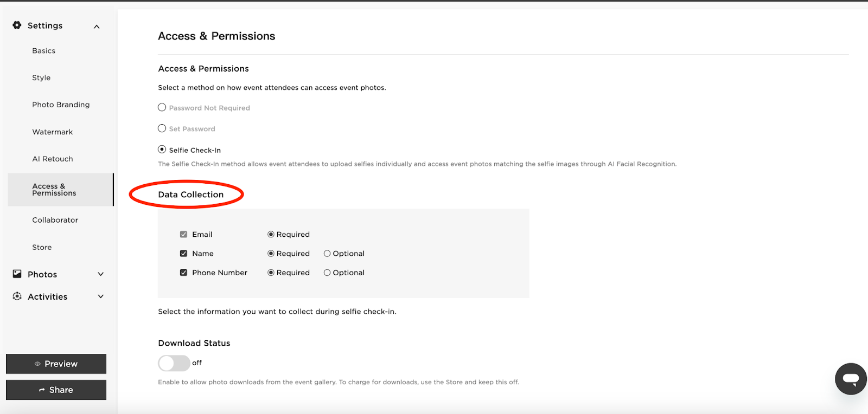
Task: Toggle the Download Status switch on
Action: pyautogui.click(x=174, y=363)
